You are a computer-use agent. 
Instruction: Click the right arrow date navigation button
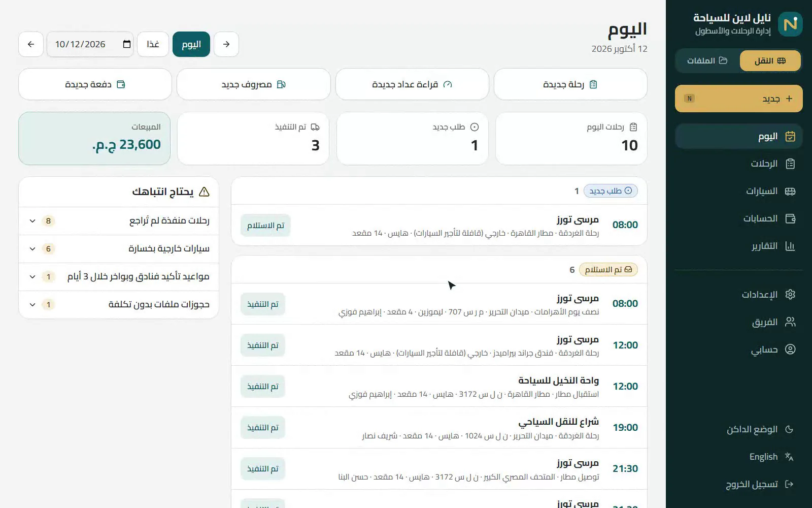click(226, 44)
